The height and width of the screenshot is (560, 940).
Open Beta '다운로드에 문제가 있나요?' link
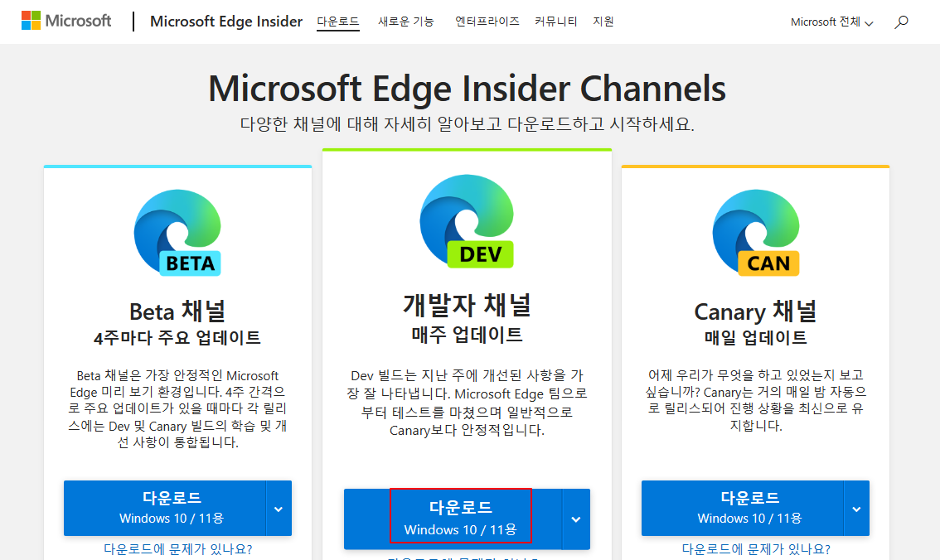(x=178, y=549)
